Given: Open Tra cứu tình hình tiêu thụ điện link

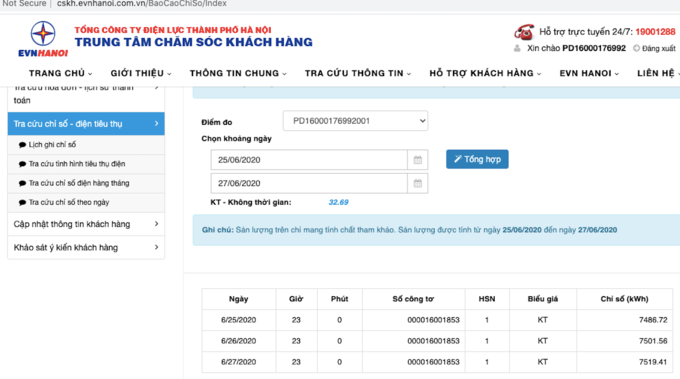Looking at the screenshot, I should pos(77,164).
